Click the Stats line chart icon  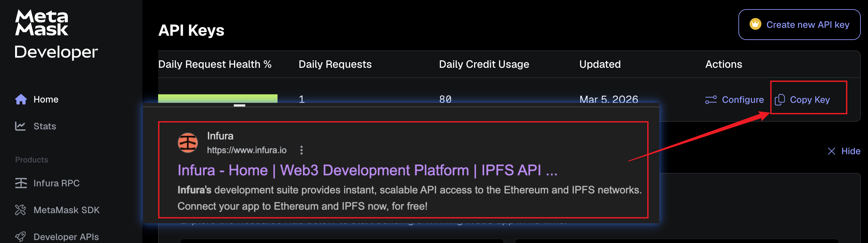pyautogui.click(x=20, y=126)
